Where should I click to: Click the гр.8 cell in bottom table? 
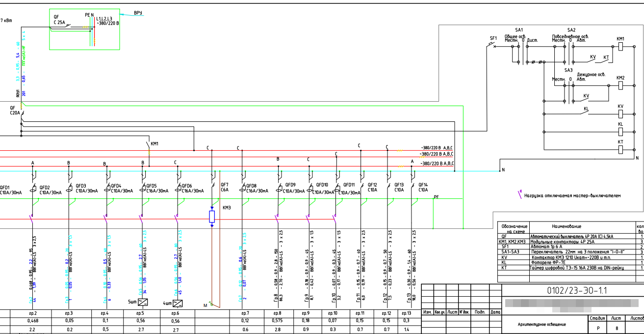(x=277, y=313)
